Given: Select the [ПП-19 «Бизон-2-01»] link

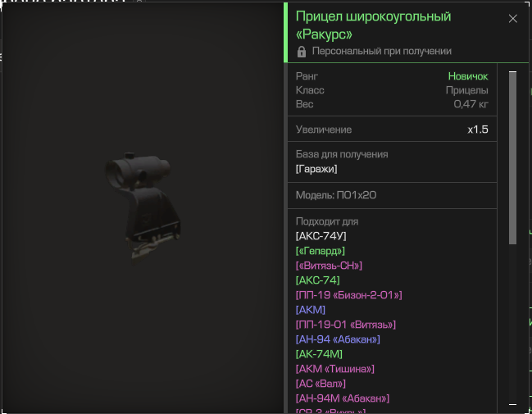Looking at the screenshot, I should click(x=348, y=295).
